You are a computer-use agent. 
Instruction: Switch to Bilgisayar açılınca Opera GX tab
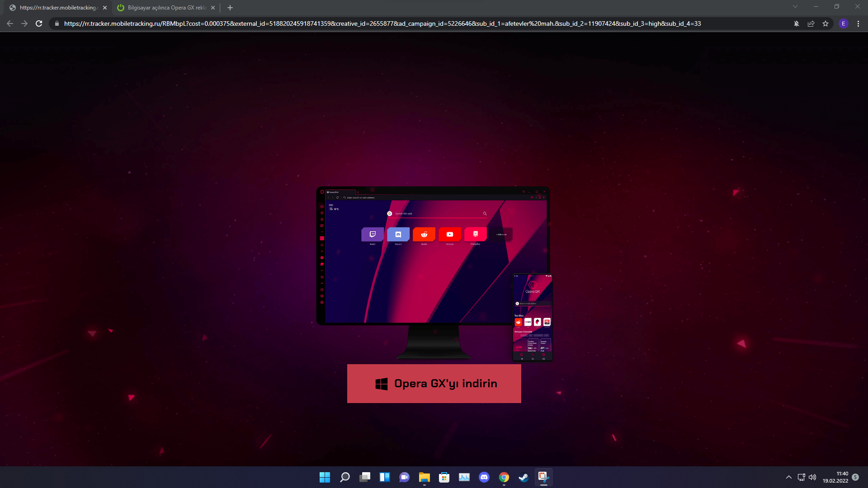166,8
